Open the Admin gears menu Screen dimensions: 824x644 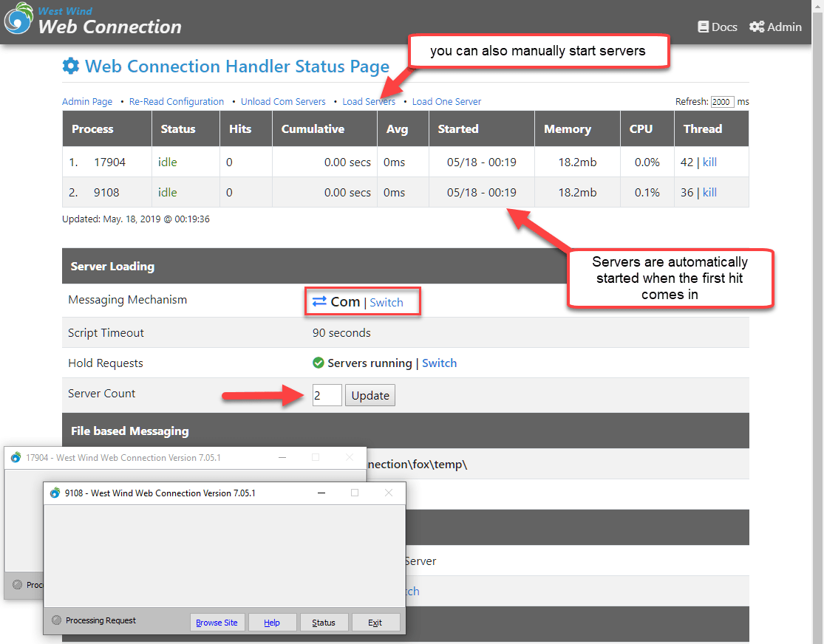pyautogui.click(x=775, y=27)
